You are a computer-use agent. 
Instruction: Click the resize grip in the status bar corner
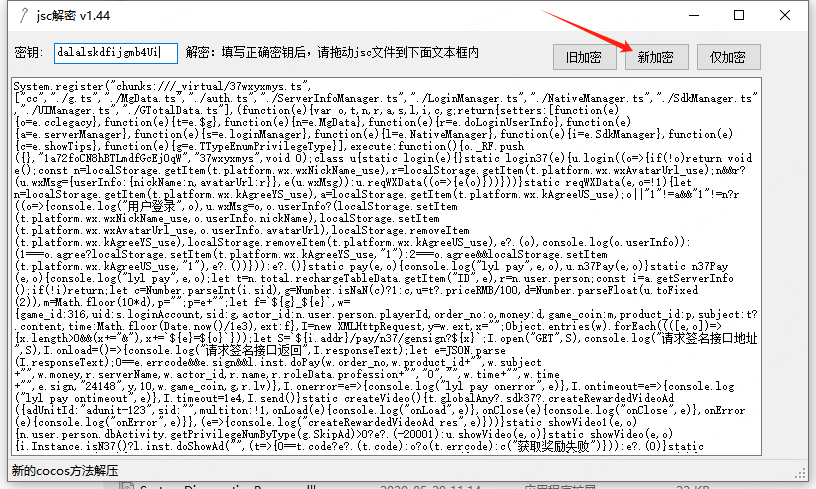click(x=800, y=473)
